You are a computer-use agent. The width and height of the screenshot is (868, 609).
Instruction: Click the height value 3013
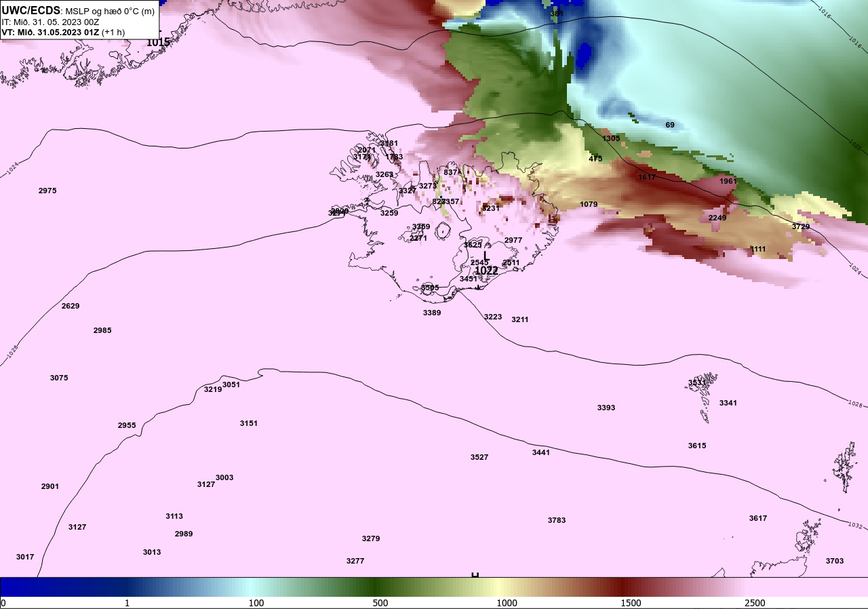click(152, 552)
